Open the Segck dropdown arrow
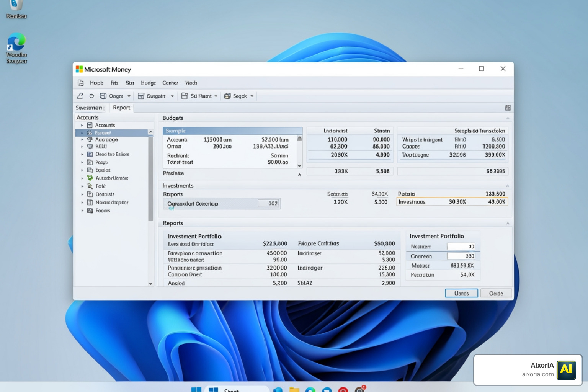 252,96
